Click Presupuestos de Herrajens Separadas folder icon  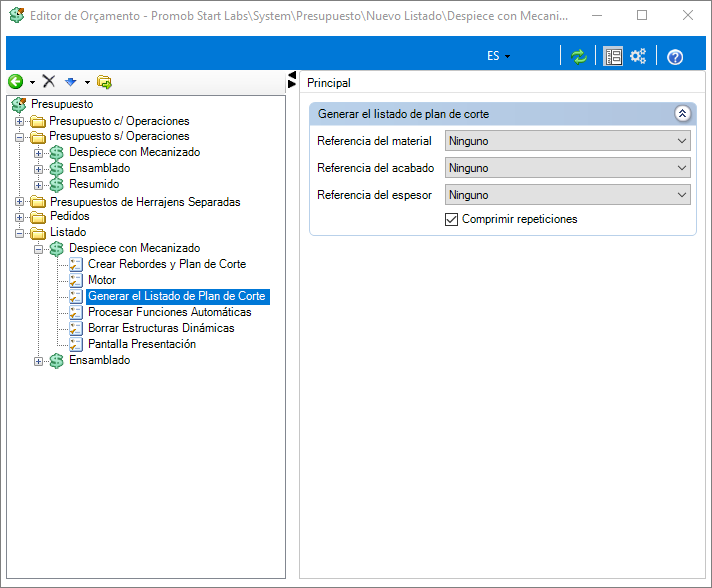(x=38, y=202)
